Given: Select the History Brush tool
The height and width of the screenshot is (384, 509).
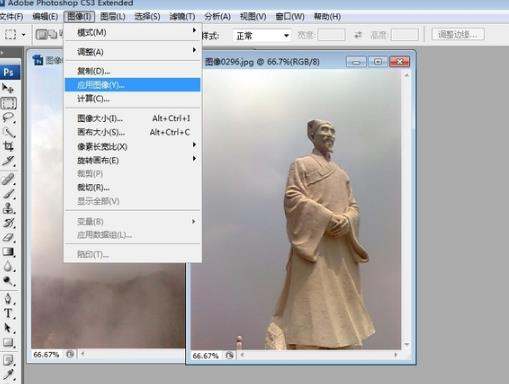Looking at the screenshot, I should click(8, 223).
